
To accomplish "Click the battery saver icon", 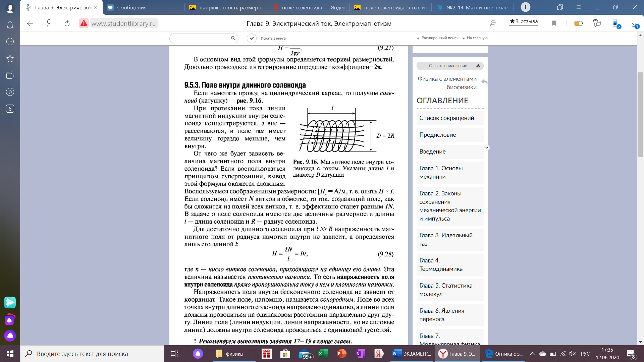I will click(579, 23).
